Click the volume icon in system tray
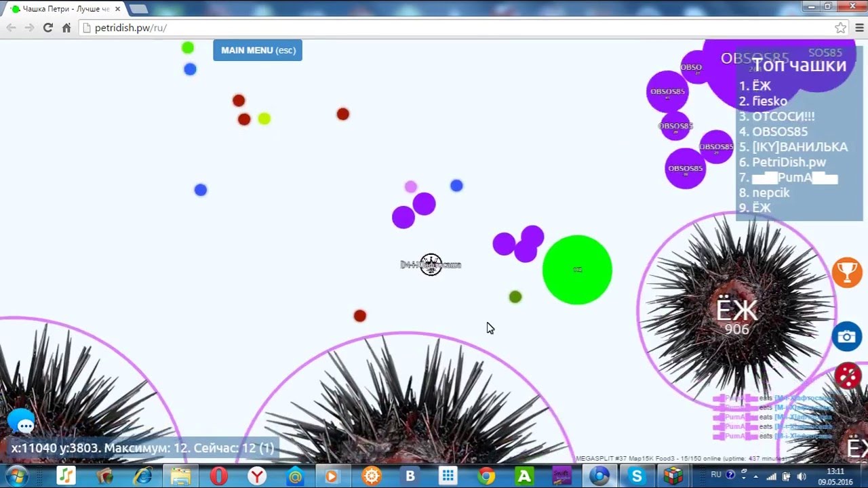The image size is (868, 488). click(x=800, y=476)
